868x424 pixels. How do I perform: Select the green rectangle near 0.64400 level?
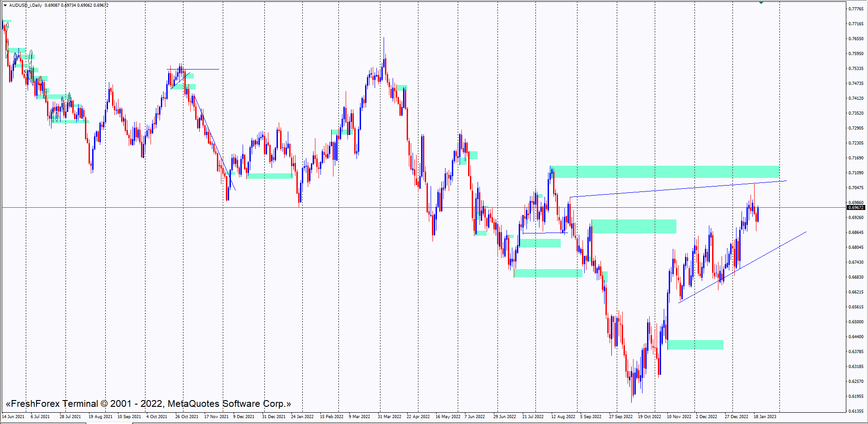(x=695, y=345)
